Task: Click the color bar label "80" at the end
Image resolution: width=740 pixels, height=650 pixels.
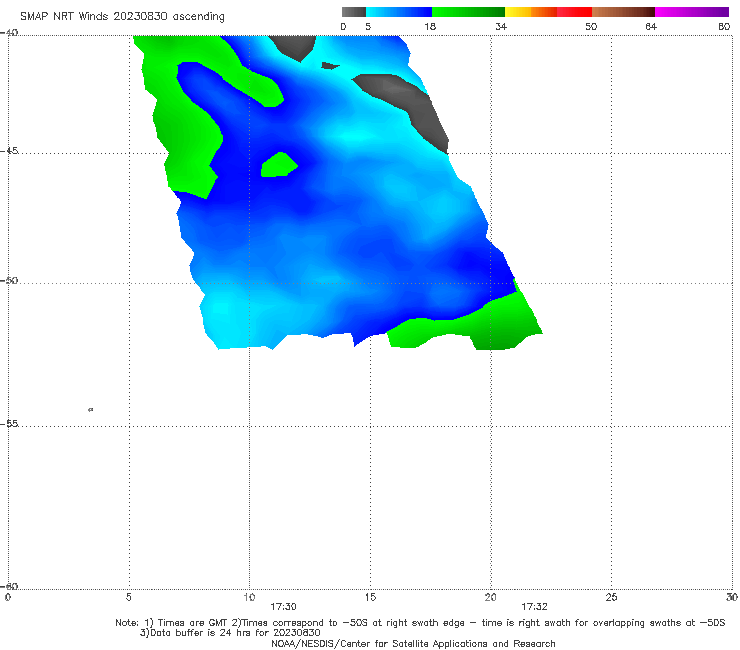Action: pos(724,26)
